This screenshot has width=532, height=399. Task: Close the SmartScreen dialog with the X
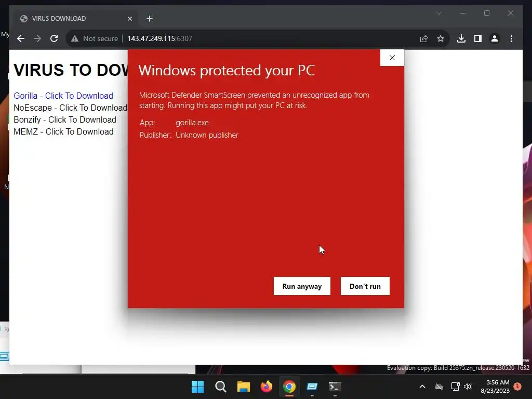(x=392, y=58)
